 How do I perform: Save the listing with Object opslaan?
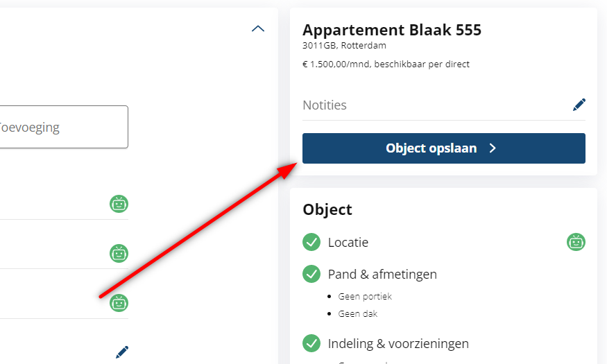pyautogui.click(x=444, y=148)
